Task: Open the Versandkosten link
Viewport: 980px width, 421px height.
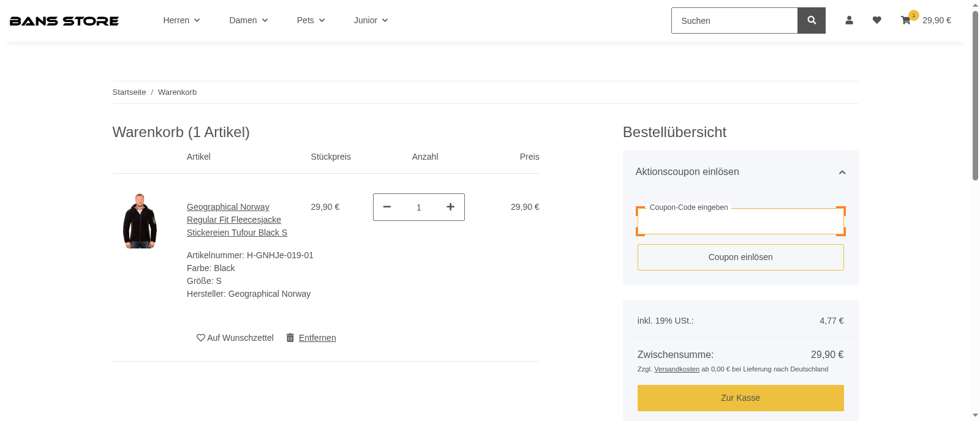Action: coord(676,369)
